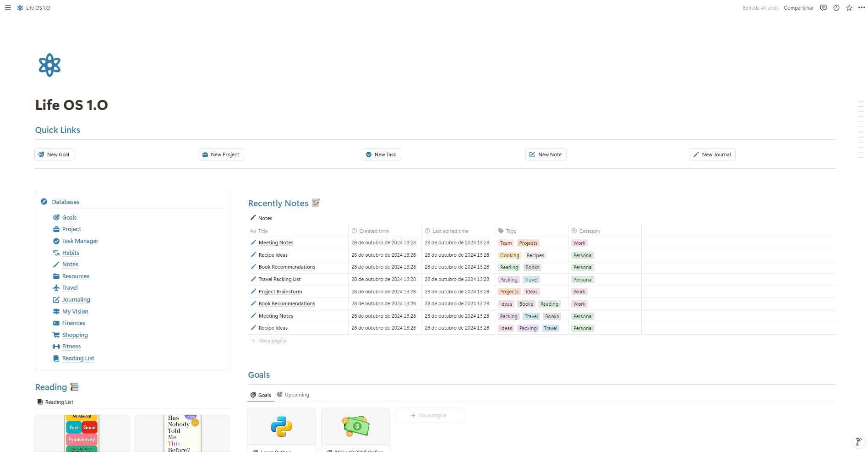Open the My Vision database link
Image resolution: width=868 pixels, height=452 pixels.
point(75,311)
